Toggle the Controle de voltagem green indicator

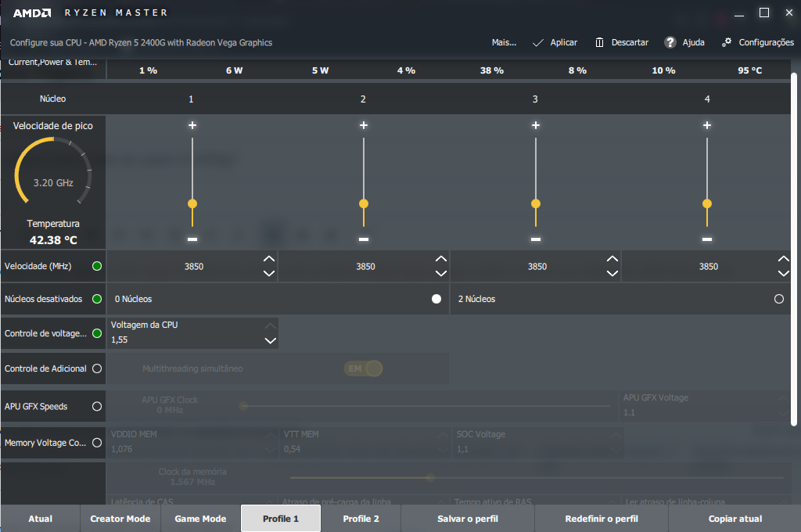[x=97, y=333]
